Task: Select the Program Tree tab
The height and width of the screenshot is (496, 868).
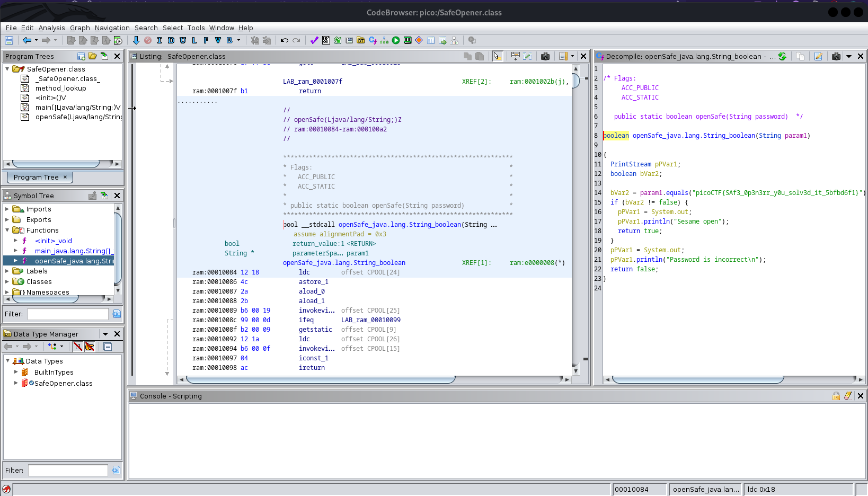Action: (x=40, y=177)
